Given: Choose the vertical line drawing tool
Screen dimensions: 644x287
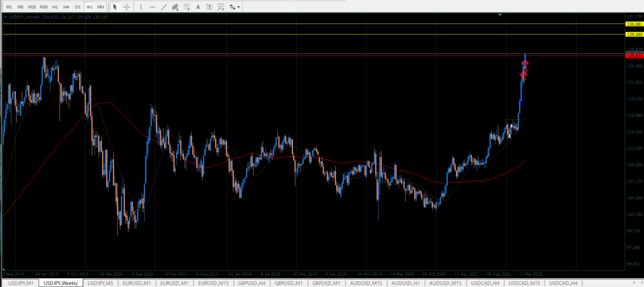Looking at the screenshot, I should [141, 6].
